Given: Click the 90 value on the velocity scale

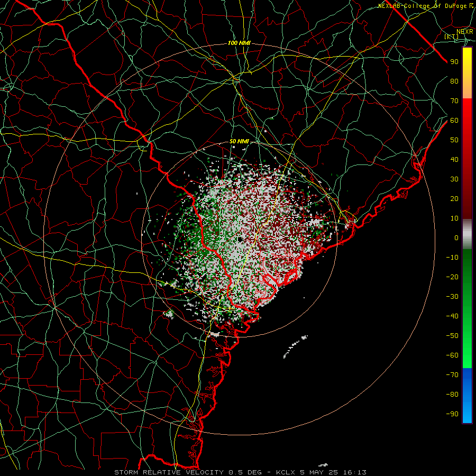Looking at the screenshot, I should point(454,62).
